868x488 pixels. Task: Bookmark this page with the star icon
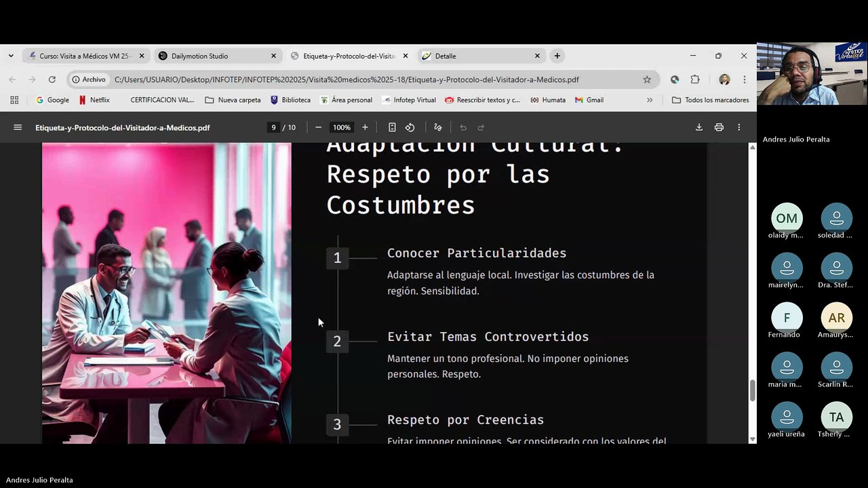tap(647, 79)
